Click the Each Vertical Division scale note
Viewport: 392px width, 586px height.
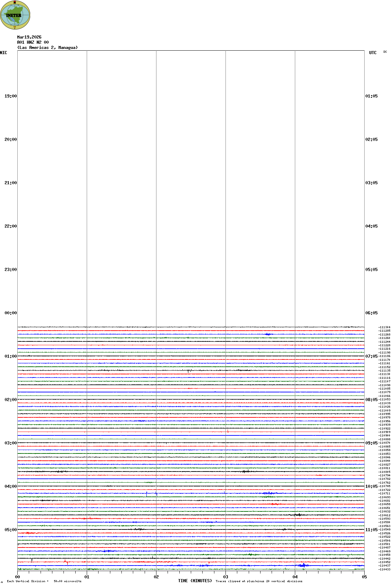(44, 581)
